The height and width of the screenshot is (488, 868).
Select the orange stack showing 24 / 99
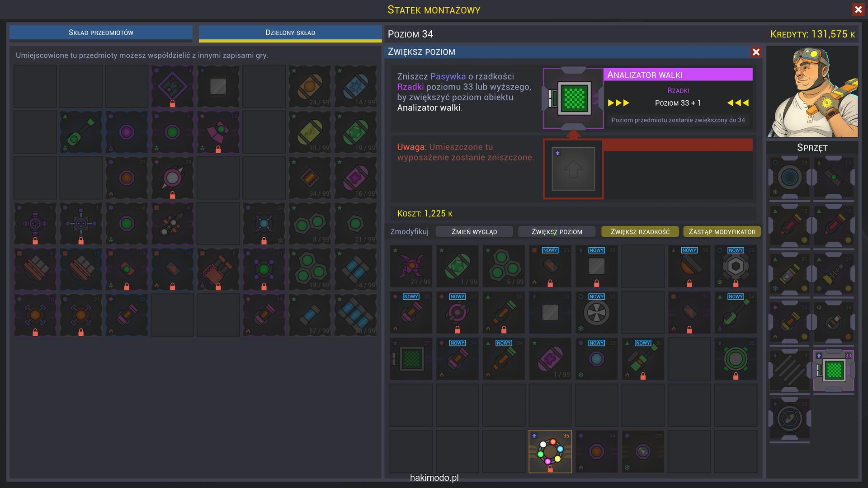pos(310,86)
